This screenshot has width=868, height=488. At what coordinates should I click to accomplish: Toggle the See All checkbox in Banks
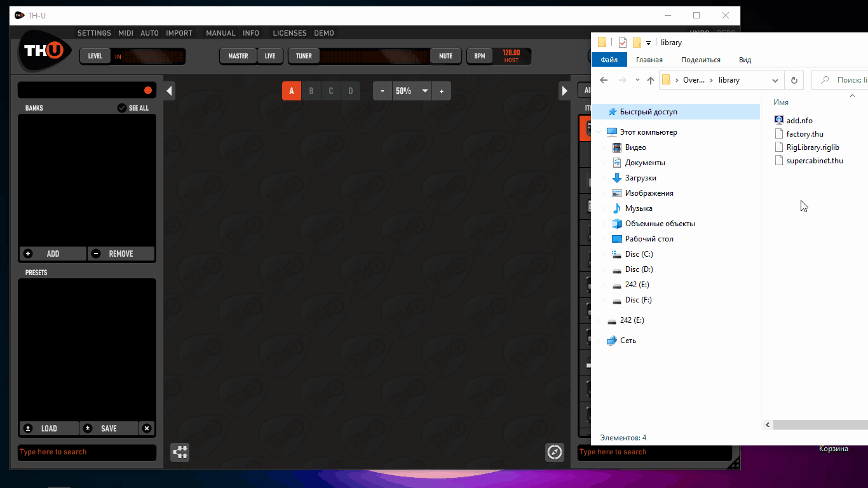[x=122, y=108]
